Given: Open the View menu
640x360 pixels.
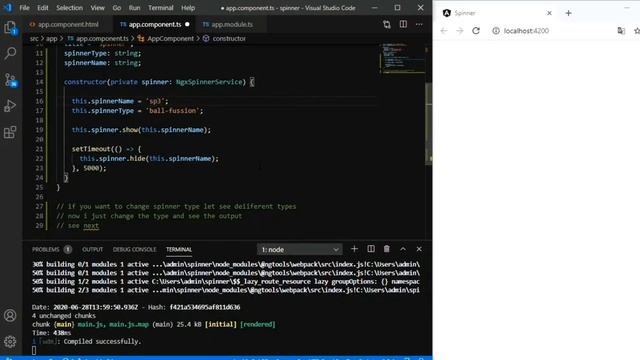Looking at the screenshot, I should pyautogui.click(x=97, y=8).
